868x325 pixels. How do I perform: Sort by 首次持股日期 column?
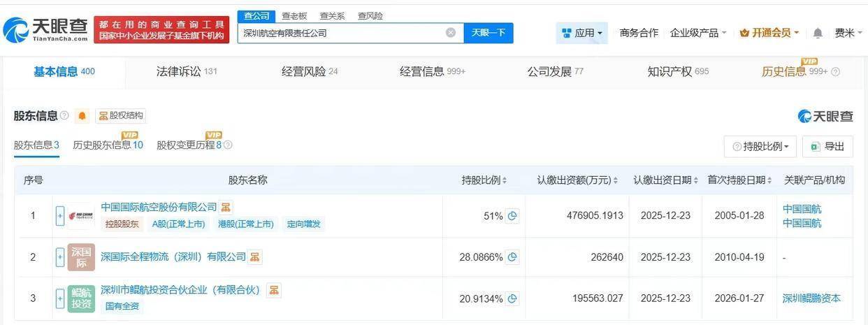coord(740,180)
